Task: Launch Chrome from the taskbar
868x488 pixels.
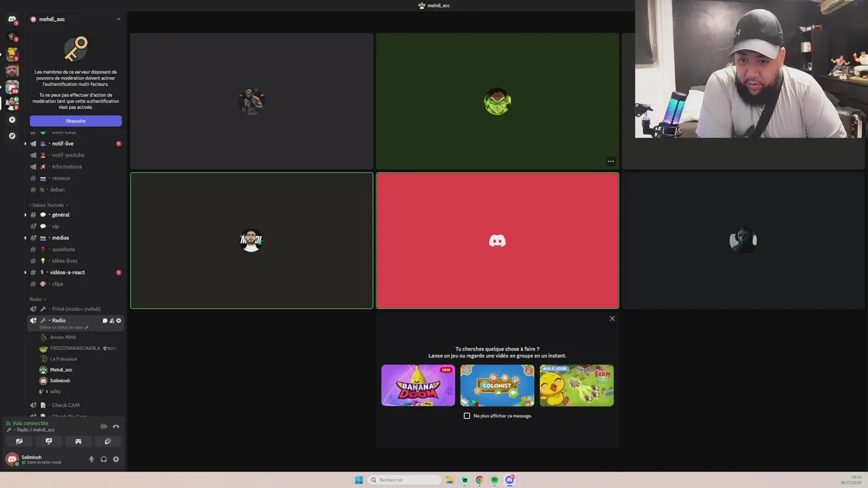Action: click(x=479, y=480)
